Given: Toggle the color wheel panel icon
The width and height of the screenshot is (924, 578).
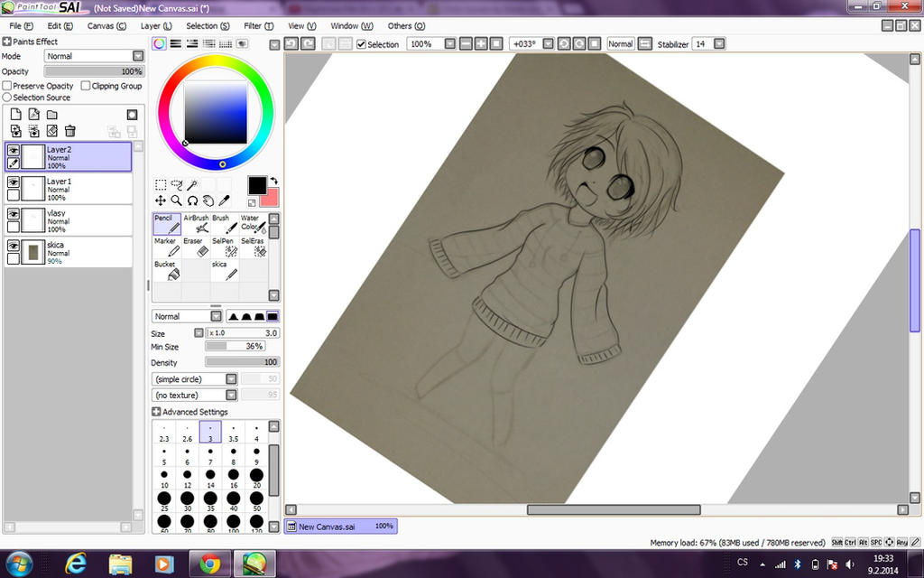Looking at the screenshot, I should [x=159, y=43].
